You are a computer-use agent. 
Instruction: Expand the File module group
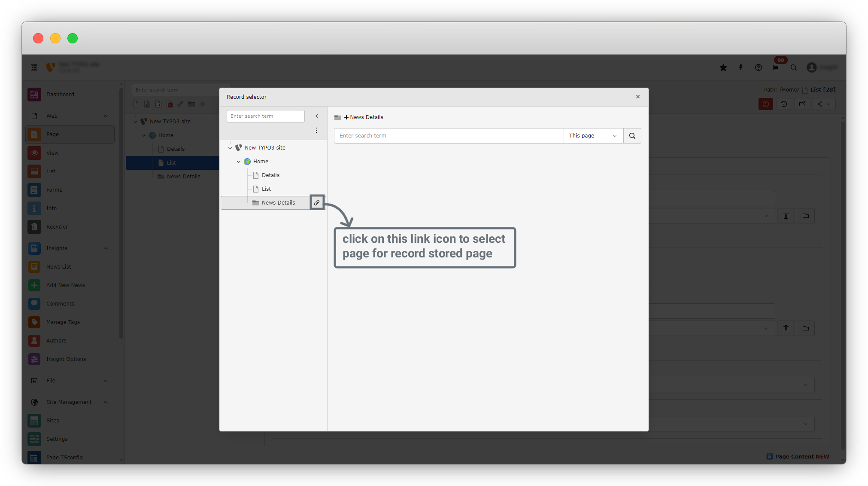click(106, 381)
